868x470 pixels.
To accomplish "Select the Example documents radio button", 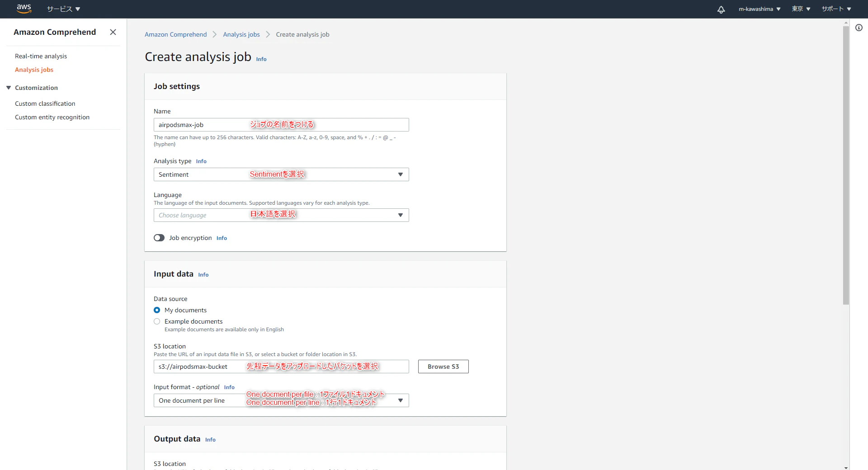I will click(x=157, y=321).
